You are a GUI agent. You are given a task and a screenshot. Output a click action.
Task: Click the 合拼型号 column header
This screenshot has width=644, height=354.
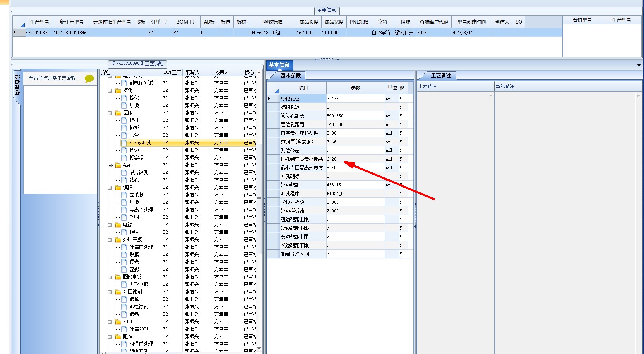click(x=582, y=20)
